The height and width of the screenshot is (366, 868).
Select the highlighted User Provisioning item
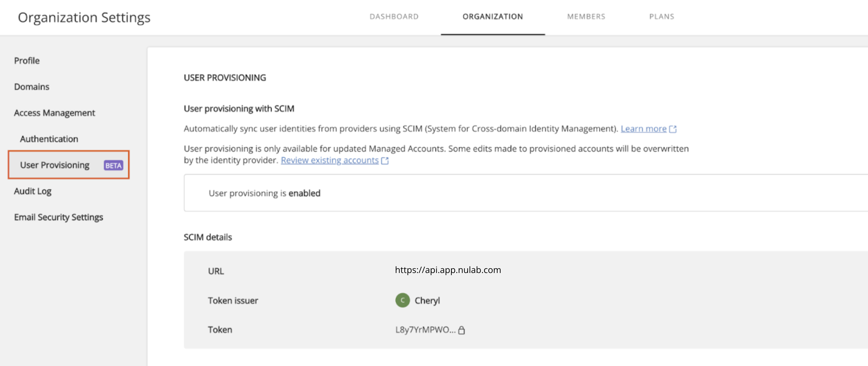pyautogui.click(x=55, y=165)
